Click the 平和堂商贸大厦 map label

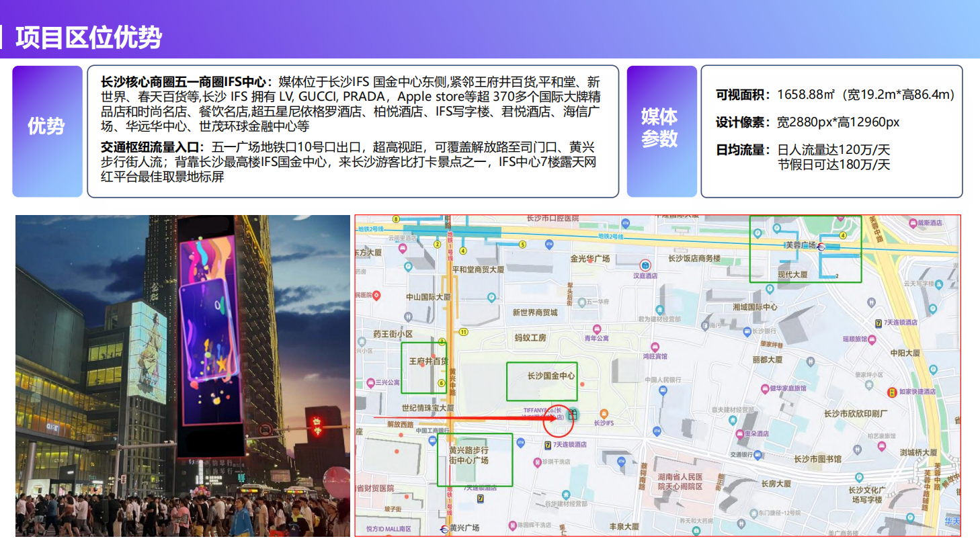[x=478, y=269]
